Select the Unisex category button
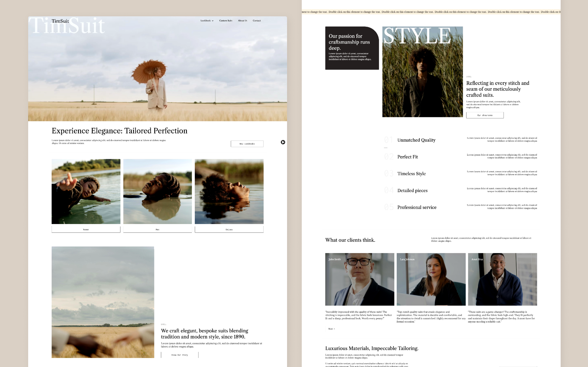 point(229,229)
